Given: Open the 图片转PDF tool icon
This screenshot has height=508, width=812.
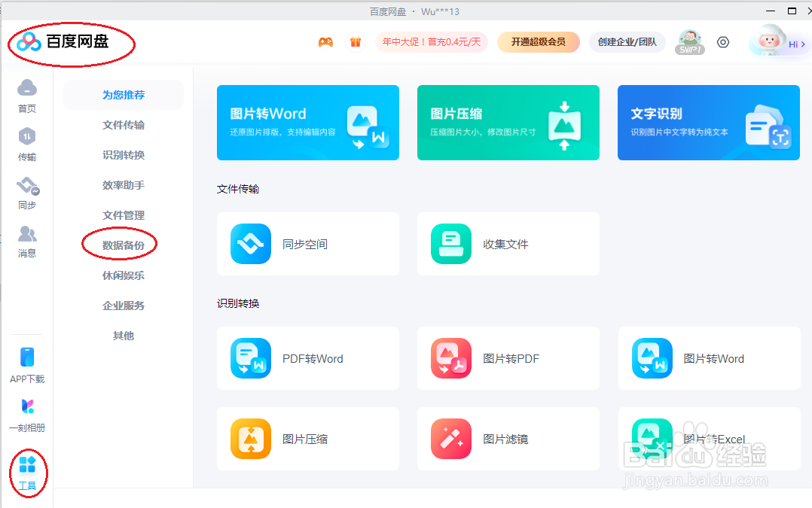Looking at the screenshot, I should pyautogui.click(x=451, y=358).
